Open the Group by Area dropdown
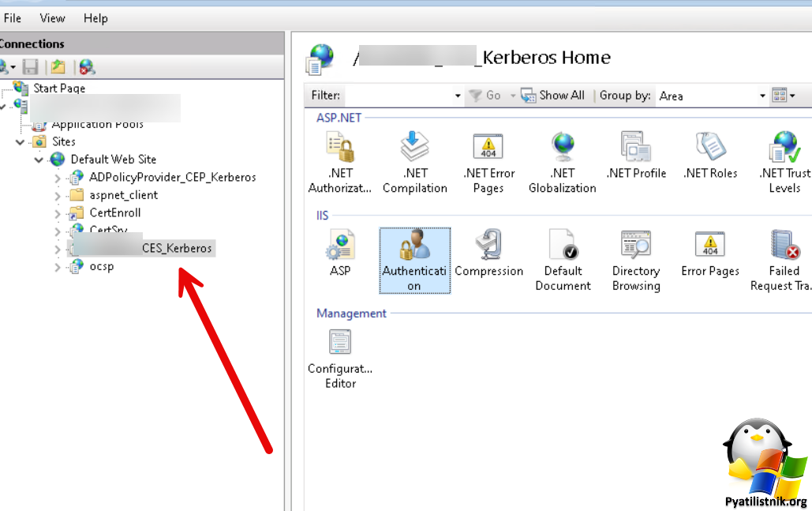The width and height of the screenshot is (812, 511). pyautogui.click(x=762, y=96)
